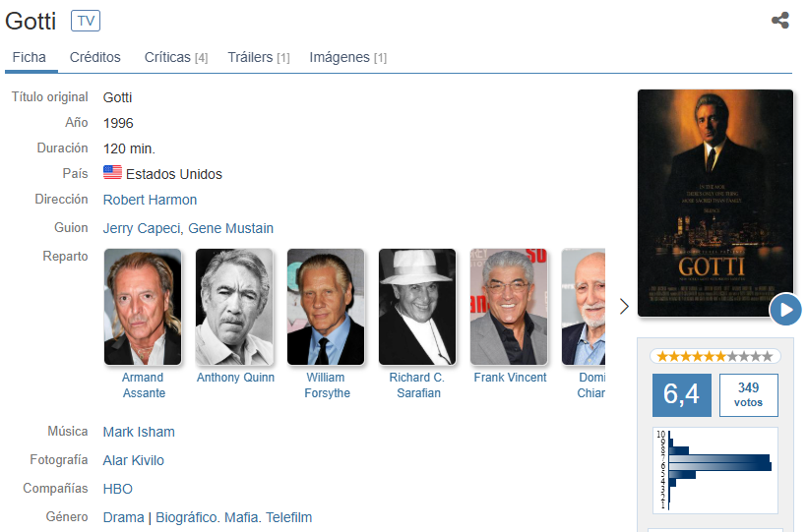
Task: Switch to the Créditos tab
Action: tap(95, 57)
